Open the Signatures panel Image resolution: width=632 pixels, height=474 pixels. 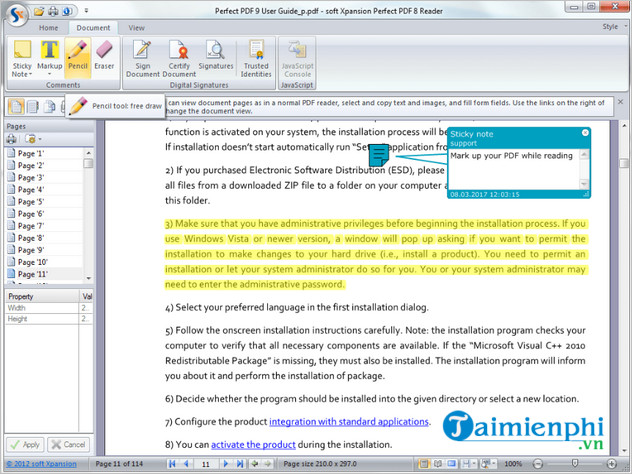216,55
